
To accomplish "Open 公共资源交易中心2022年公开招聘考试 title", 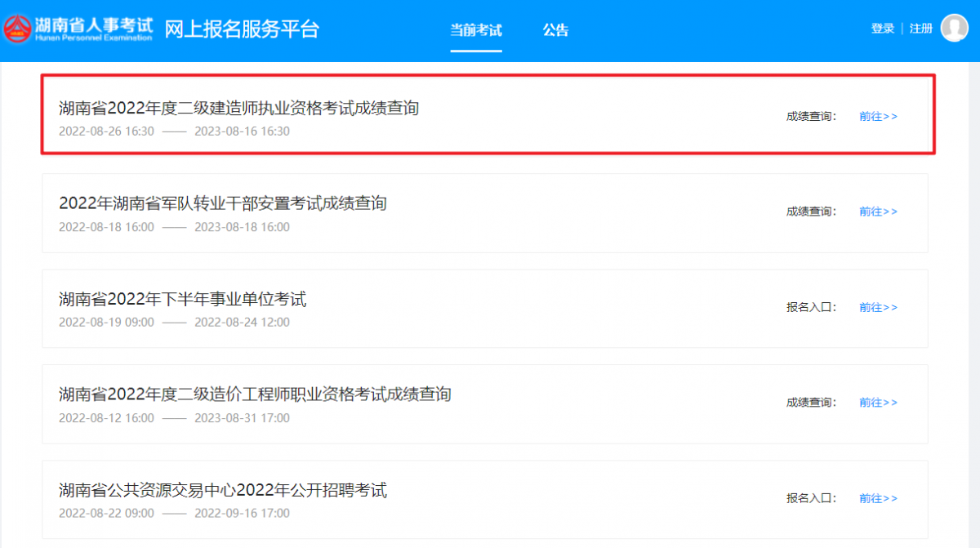I will tap(223, 490).
